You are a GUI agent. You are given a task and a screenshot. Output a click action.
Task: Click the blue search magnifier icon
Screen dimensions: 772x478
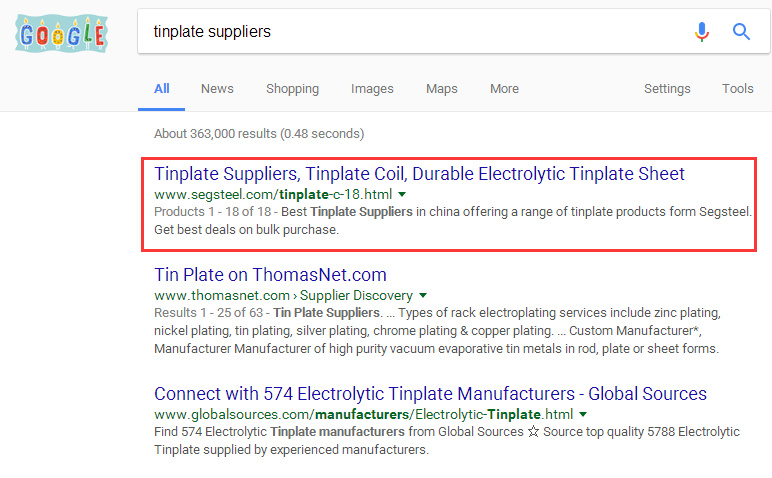coord(741,32)
